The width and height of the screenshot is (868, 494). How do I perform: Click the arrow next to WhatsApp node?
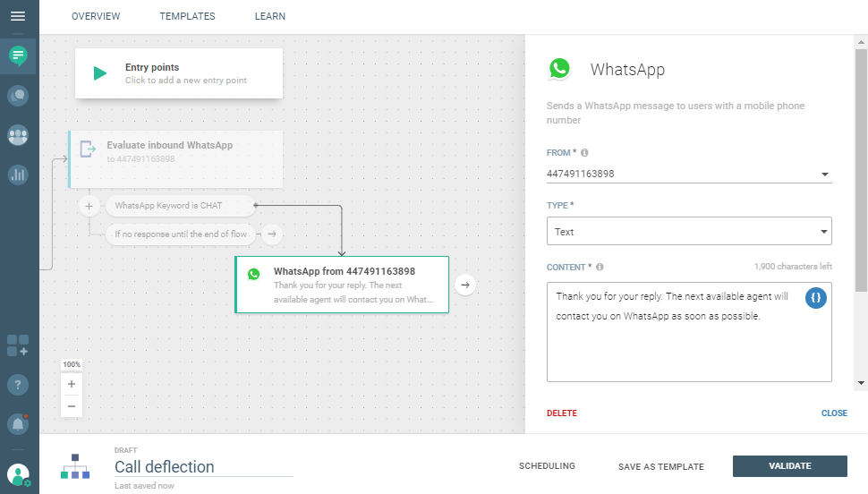coord(465,285)
